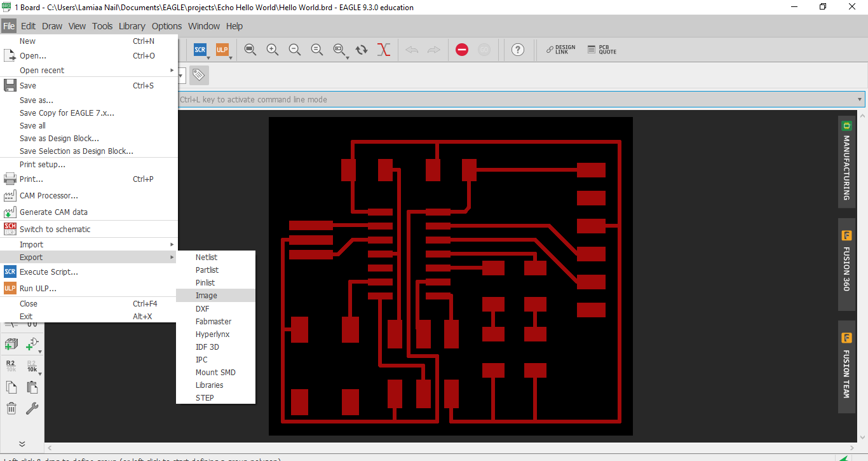
Task: Redo the last undone action
Action: pos(434,50)
